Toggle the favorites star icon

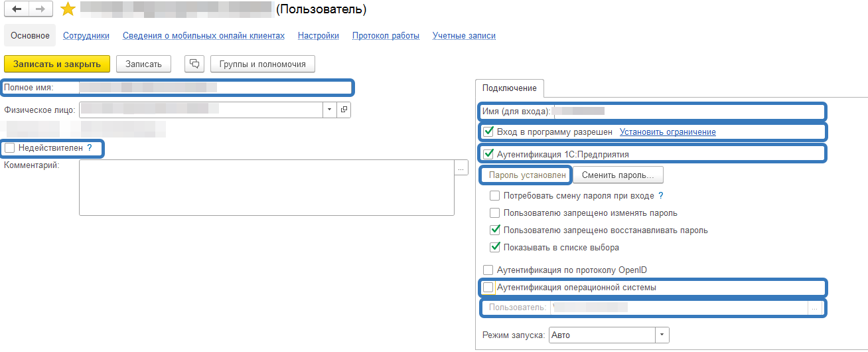67,9
